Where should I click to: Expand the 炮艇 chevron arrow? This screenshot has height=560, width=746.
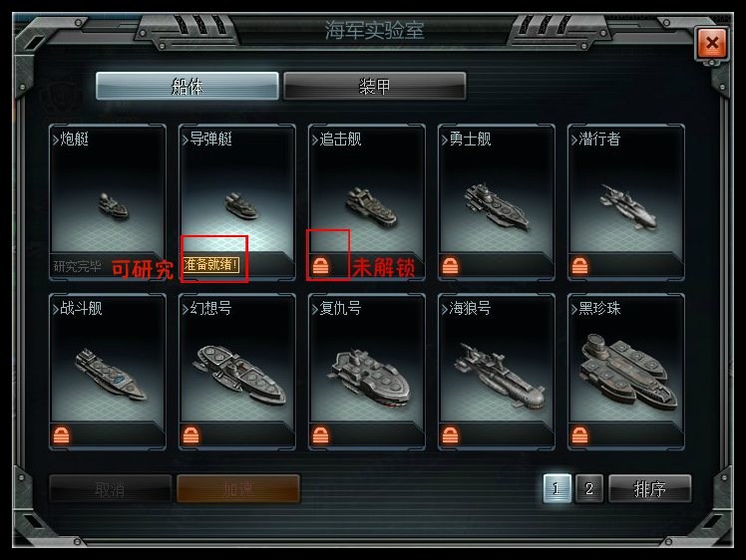click(56, 140)
